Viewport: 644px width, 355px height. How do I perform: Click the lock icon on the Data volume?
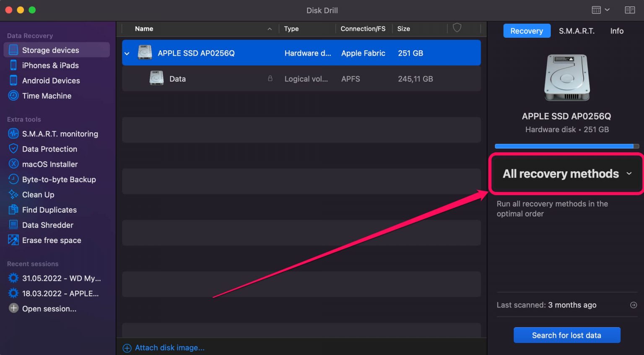[270, 78]
